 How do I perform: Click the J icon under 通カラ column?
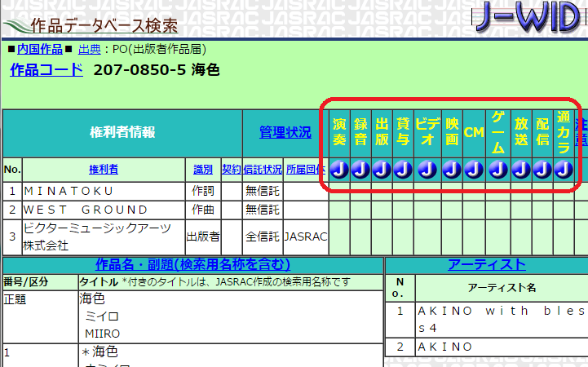(564, 170)
